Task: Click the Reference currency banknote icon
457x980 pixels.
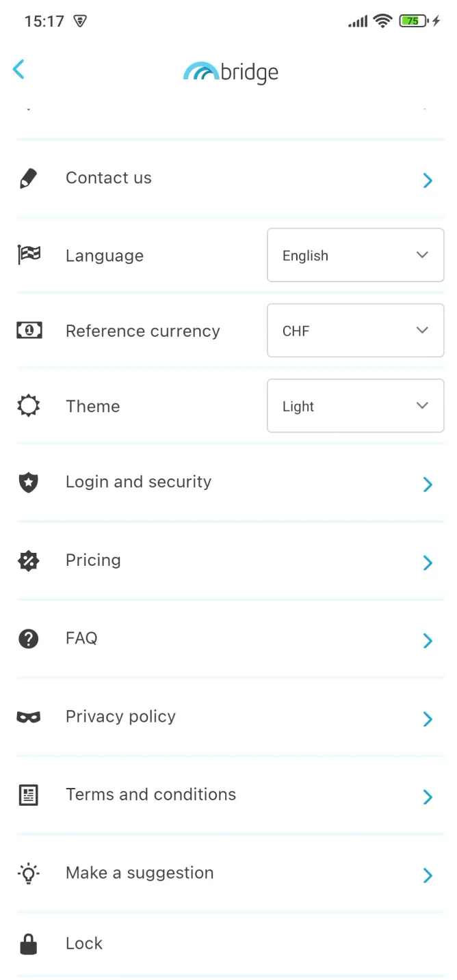Action: [28, 330]
